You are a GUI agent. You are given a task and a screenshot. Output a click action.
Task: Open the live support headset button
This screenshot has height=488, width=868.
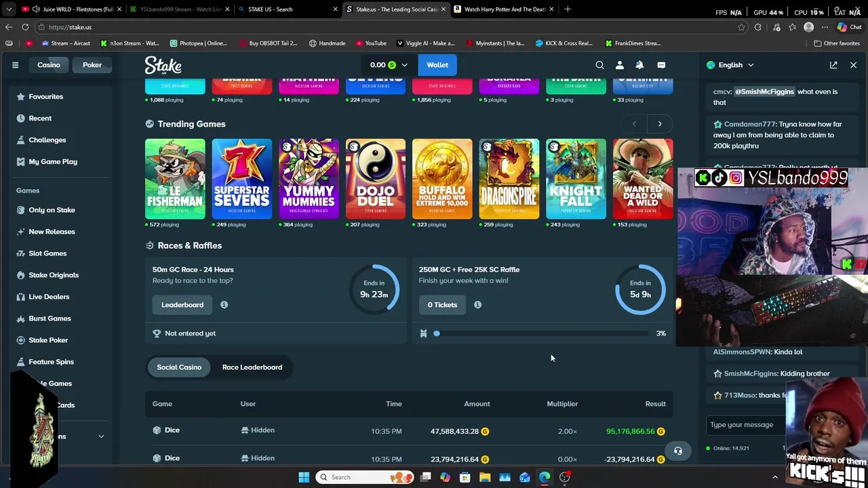pyautogui.click(x=677, y=451)
